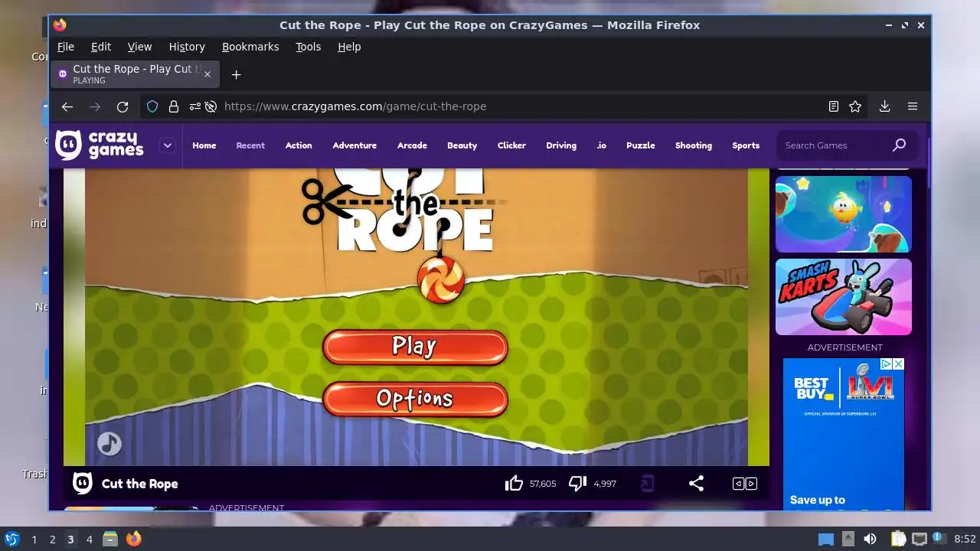The image size is (980, 551).
Task: Click the Best Buy advertisement banner
Action: [x=844, y=434]
